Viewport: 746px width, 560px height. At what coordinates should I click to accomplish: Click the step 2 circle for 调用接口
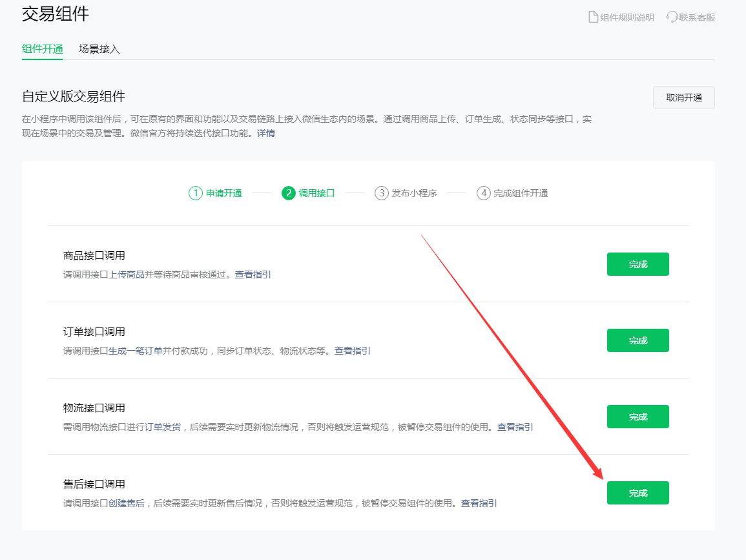(x=288, y=193)
